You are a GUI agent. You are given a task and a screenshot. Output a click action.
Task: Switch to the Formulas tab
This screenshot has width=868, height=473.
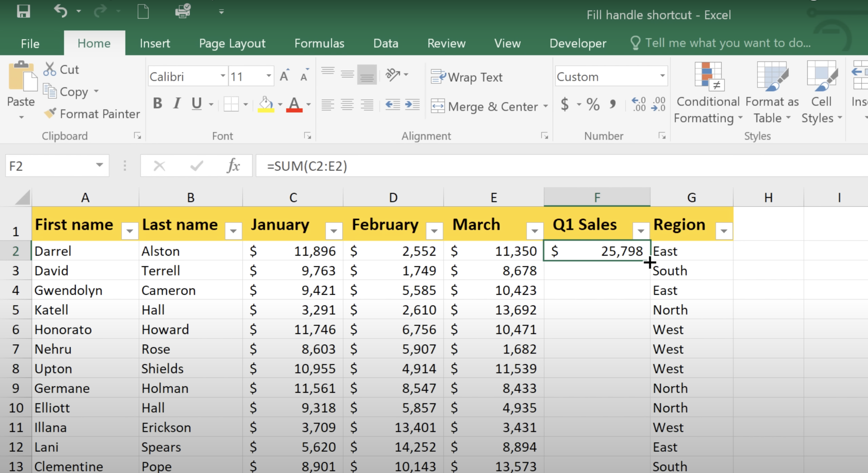[x=319, y=43]
